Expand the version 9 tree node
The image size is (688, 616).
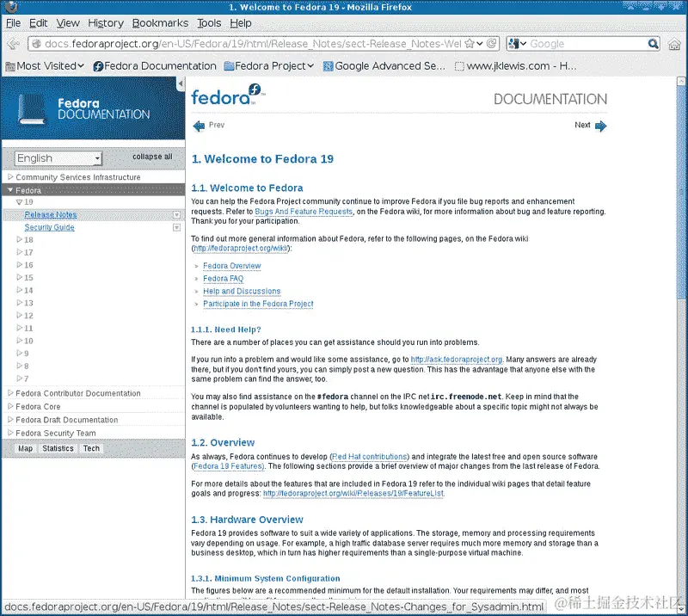pos(19,353)
